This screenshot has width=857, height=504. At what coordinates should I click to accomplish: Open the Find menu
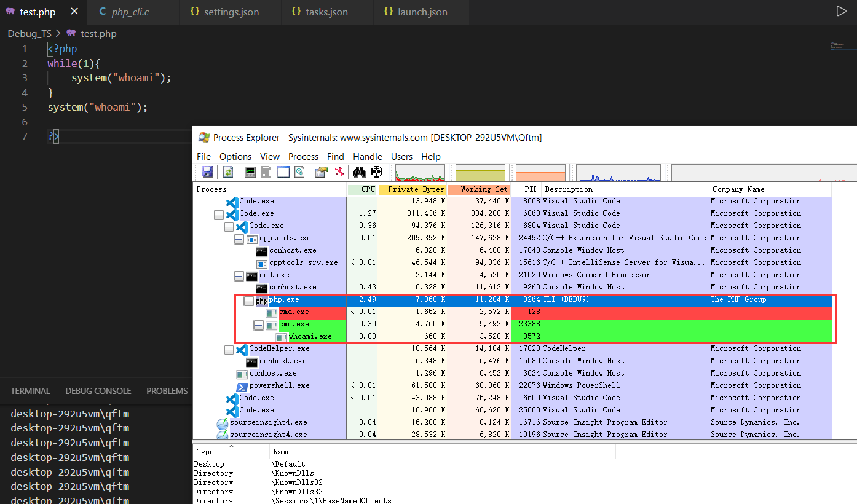click(336, 157)
